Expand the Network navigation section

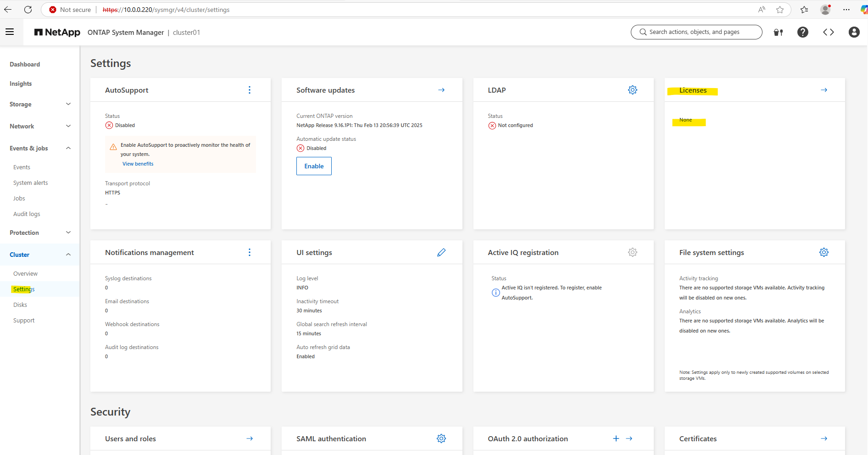[68, 126]
